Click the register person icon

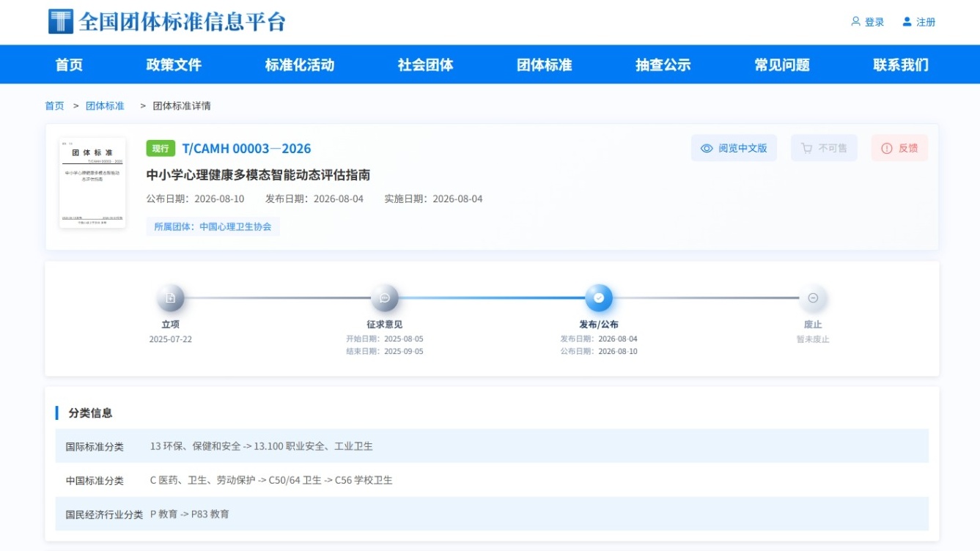click(x=907, y=22)
